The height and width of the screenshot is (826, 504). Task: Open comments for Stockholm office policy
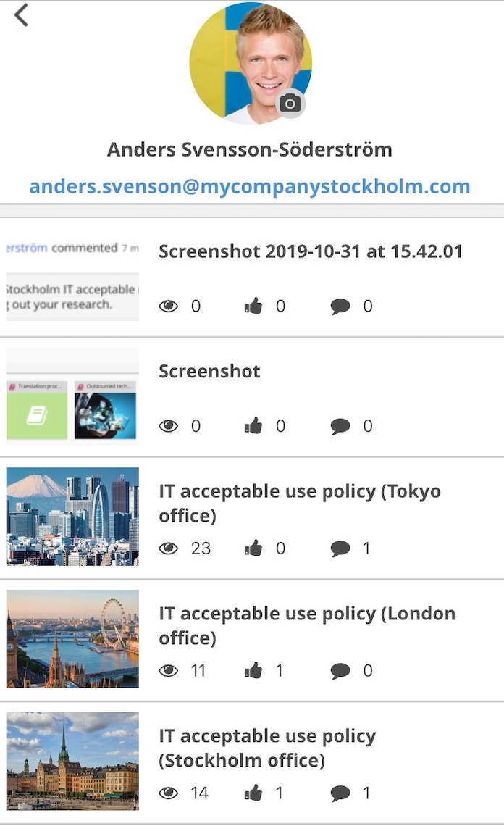pyautogui.click(x=340, y=793)
